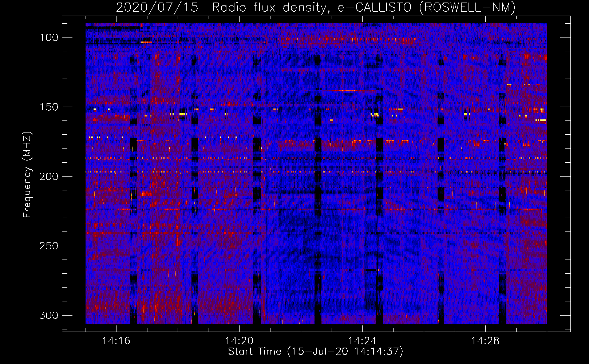Click the '14:16' time tick label
Image resolution: width=589 pixels, height=364 pixels.
116,341
